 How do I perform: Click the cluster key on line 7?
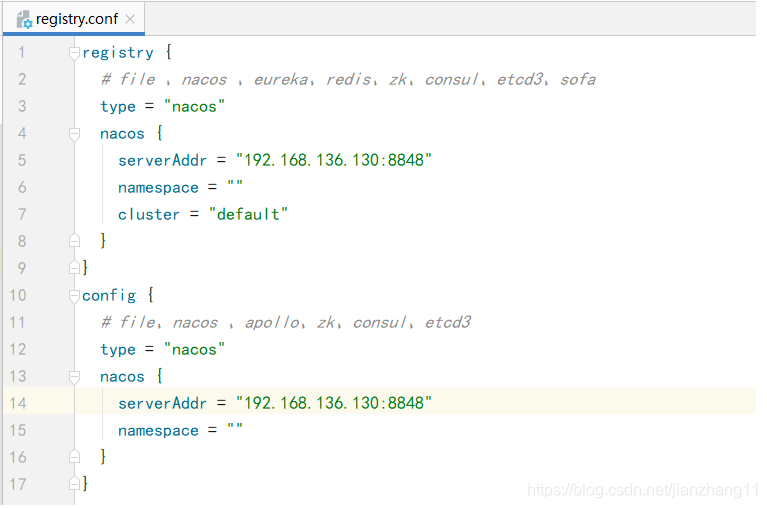click(149, 215)
